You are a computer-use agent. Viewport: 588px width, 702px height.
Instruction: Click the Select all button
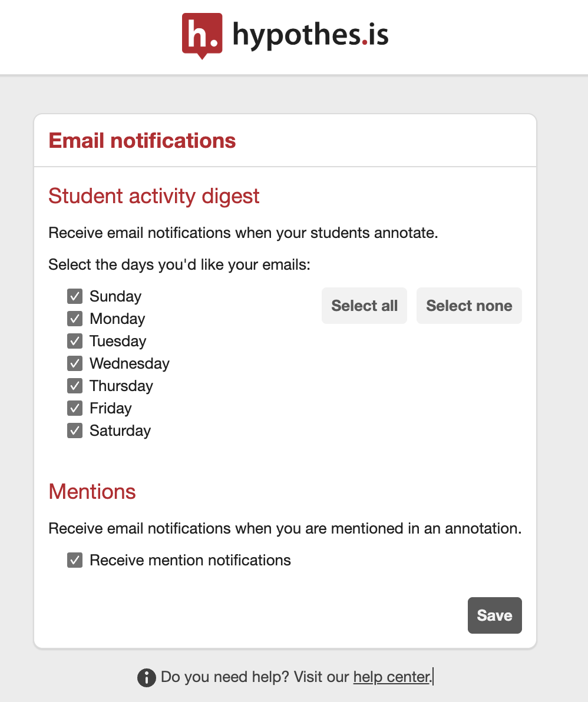[x=364, y=306]
